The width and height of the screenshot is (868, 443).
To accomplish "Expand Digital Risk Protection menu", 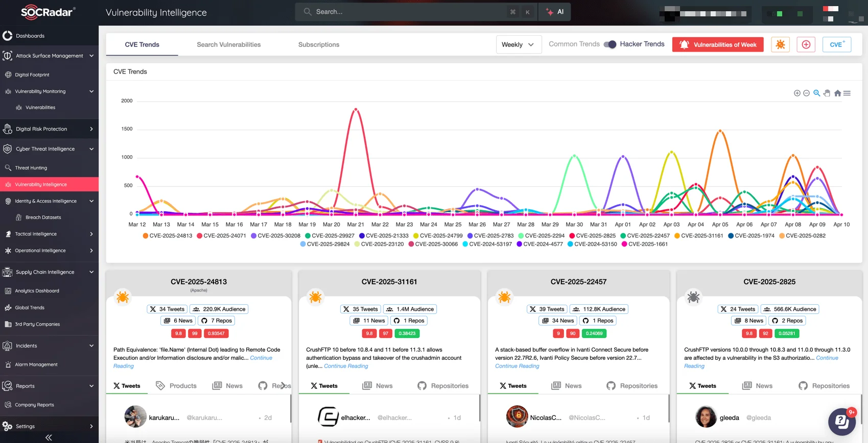I will pyautogui.click(x=49, y=129).
